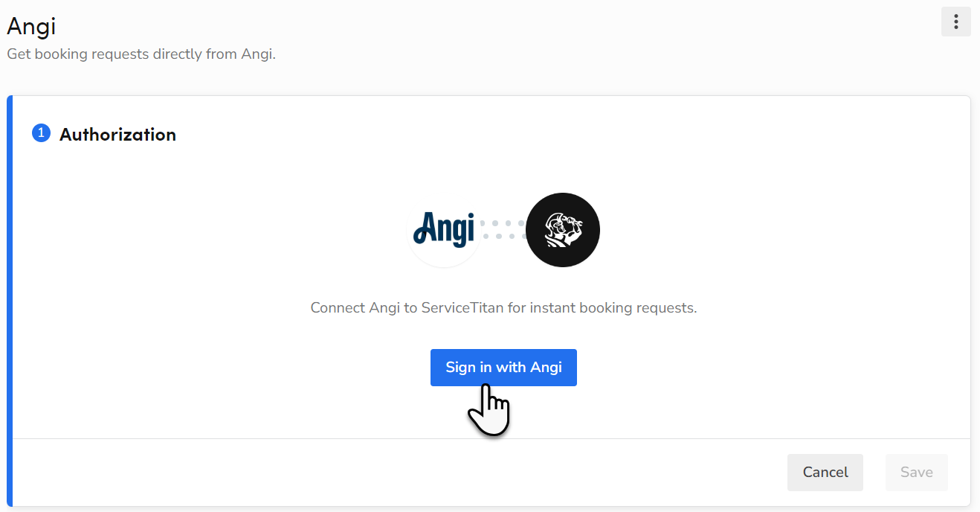Click the Connect Angi to ServiceTitan caption
The height and width of the screenshot is (512, 980).
(503, 307)
